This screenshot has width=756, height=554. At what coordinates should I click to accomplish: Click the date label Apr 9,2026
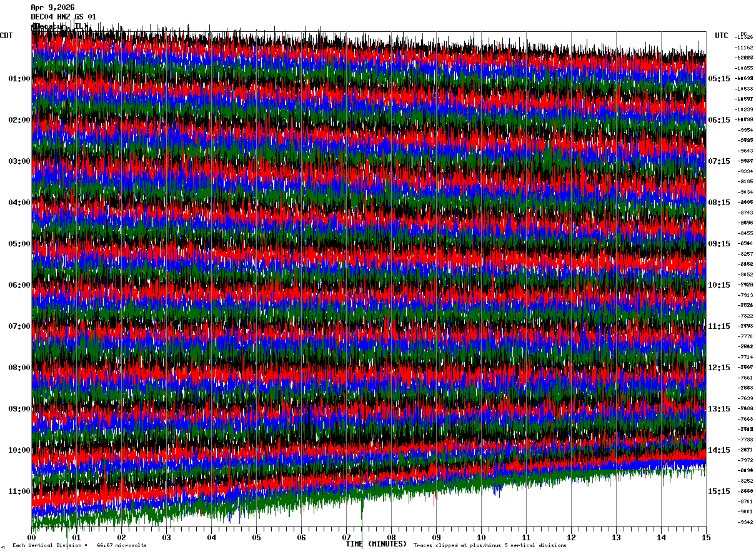pos(52,8)
